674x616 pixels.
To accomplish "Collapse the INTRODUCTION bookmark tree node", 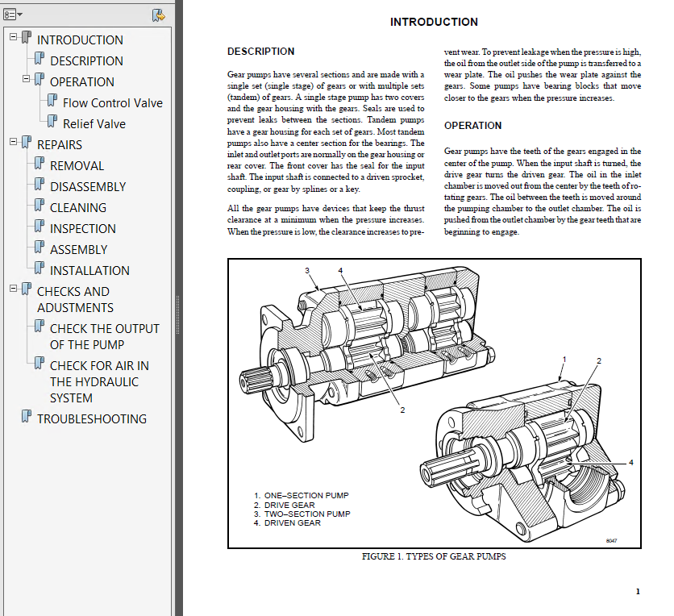I will coord(14,37).
